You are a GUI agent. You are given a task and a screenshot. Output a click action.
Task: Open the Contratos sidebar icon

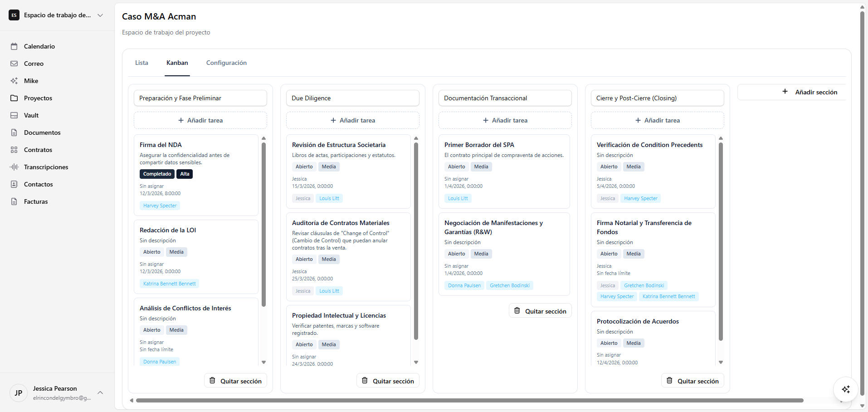[14, 149]
